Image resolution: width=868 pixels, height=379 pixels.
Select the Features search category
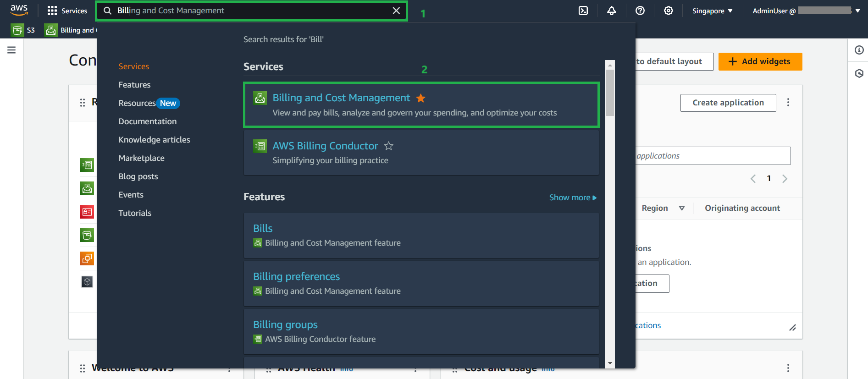point(134,85)
